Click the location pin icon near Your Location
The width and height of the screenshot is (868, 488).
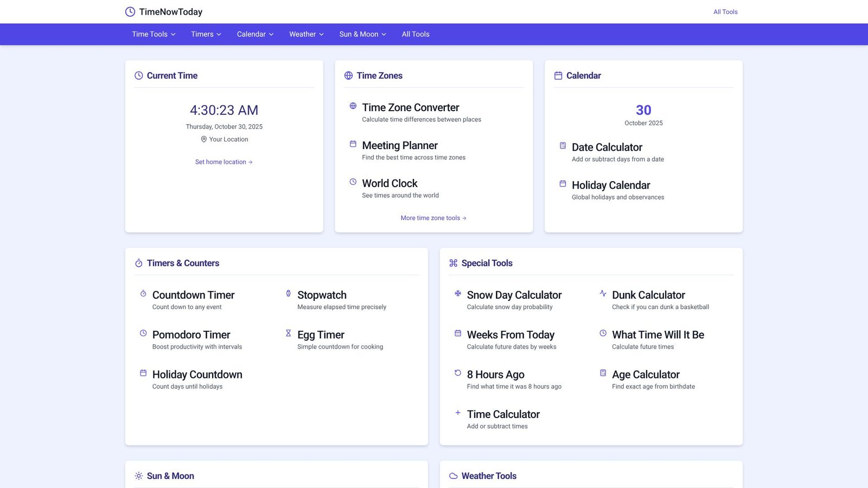click(x=204, y=139)
